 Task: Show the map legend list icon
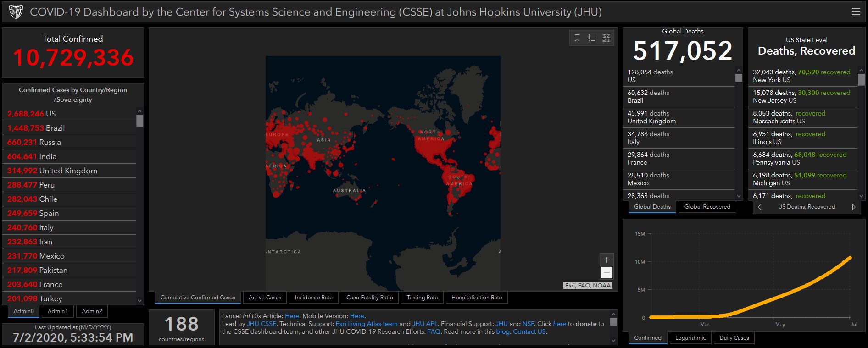click(592, 38)
